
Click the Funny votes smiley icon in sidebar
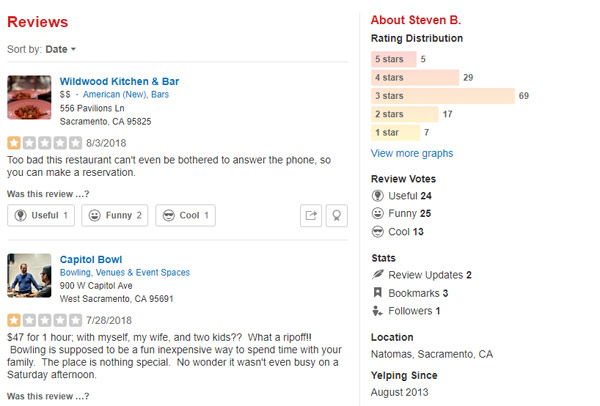[x=378, y=214]
